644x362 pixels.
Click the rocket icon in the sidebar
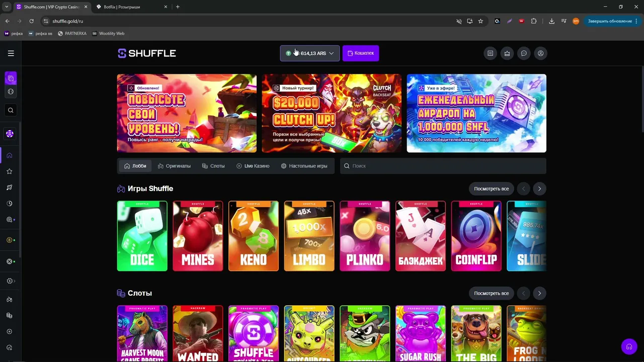point(10,188)
